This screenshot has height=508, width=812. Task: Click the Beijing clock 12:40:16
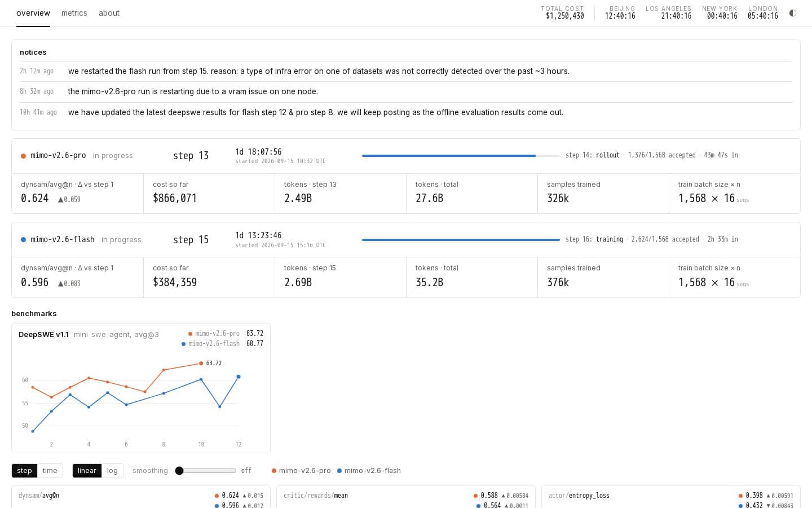coord(620,16)
